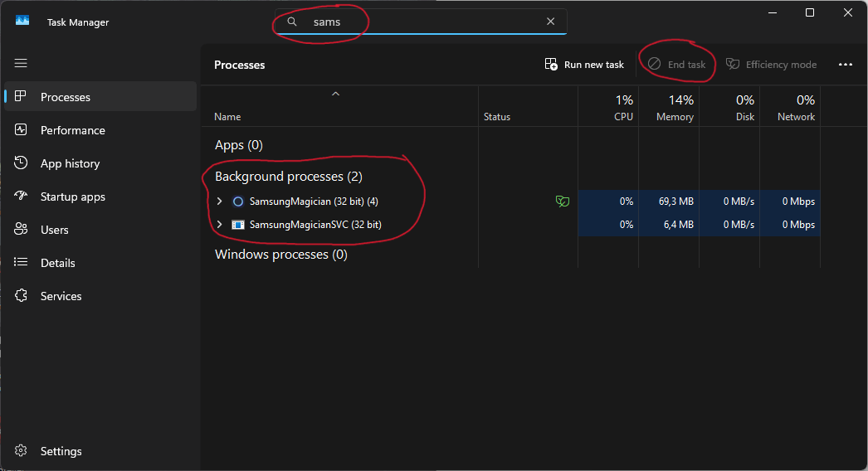
Task: Click the App history clock icon
Action: pyautogui.click(x=21, y=163)
